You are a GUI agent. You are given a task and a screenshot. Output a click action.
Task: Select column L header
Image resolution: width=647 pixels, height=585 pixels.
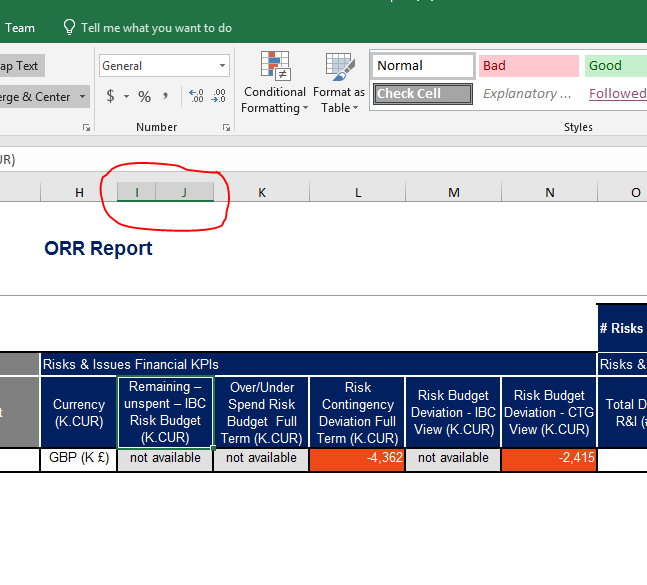[x=358, y=192]
